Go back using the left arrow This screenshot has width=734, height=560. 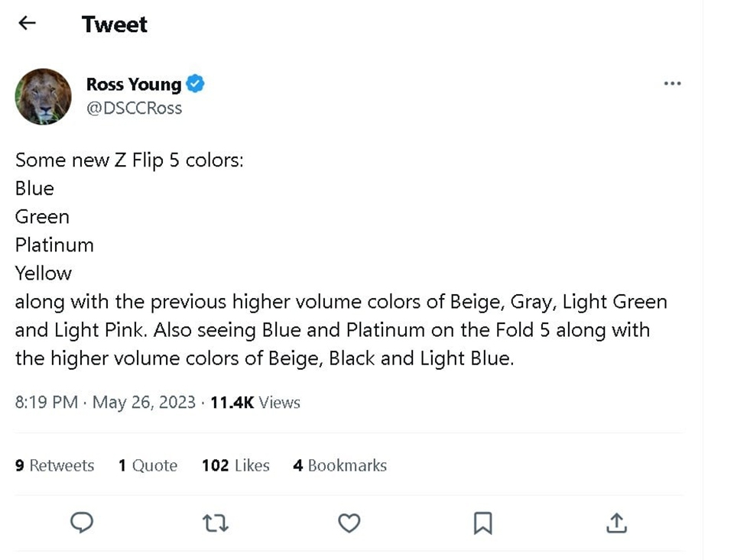point(27,24)
